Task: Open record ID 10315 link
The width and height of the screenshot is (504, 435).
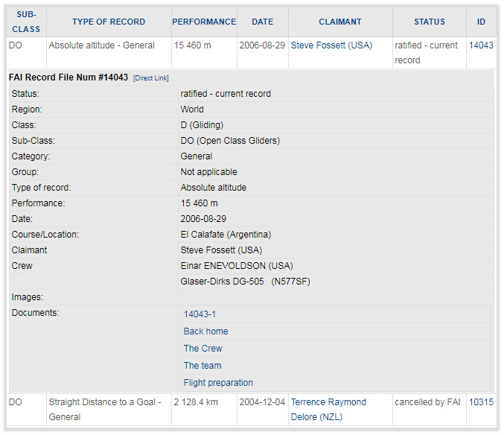Action: (481, 402)
